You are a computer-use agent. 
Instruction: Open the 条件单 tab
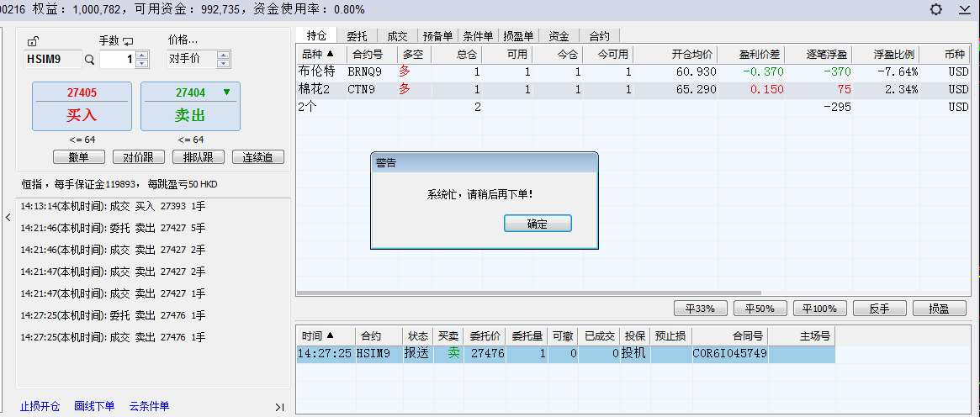click(478, 36)
